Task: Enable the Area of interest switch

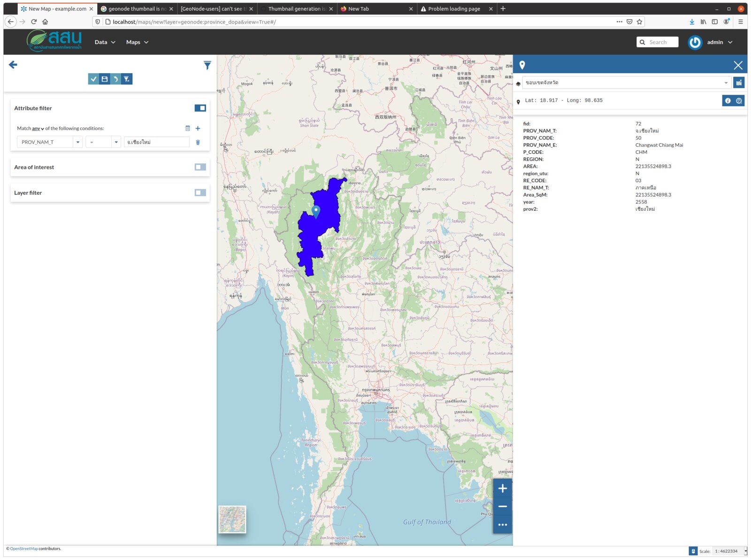Action: [x=200, y=167]
